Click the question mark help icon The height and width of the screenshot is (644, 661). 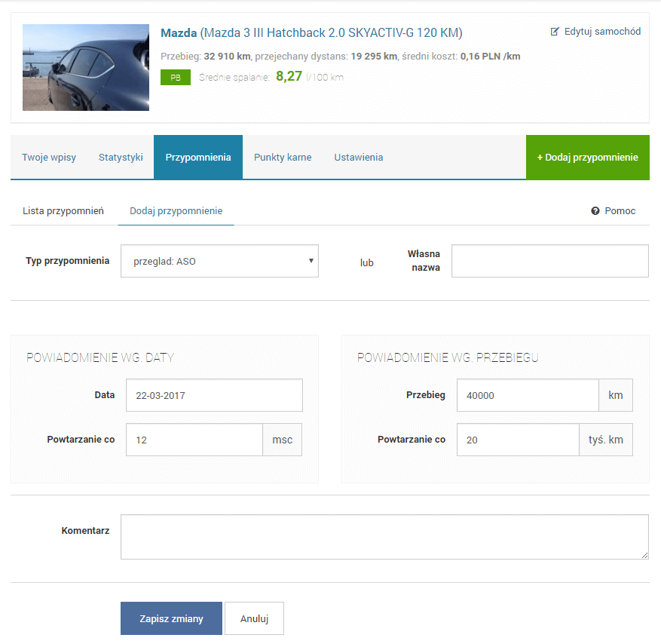click(x=595, y=211)
